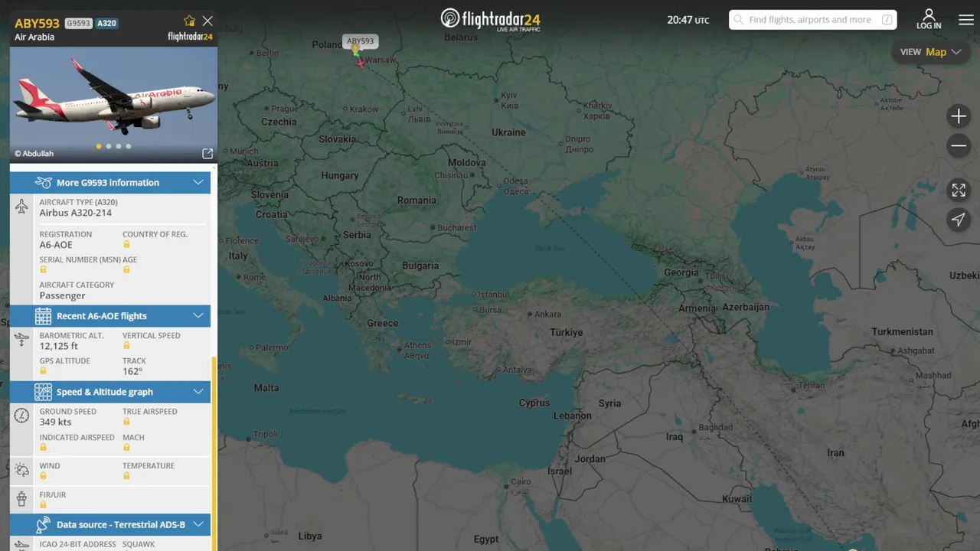Screen dimensions: 980x551
Task: Click the search magnifier icon
Action: [x=739, y=20]
